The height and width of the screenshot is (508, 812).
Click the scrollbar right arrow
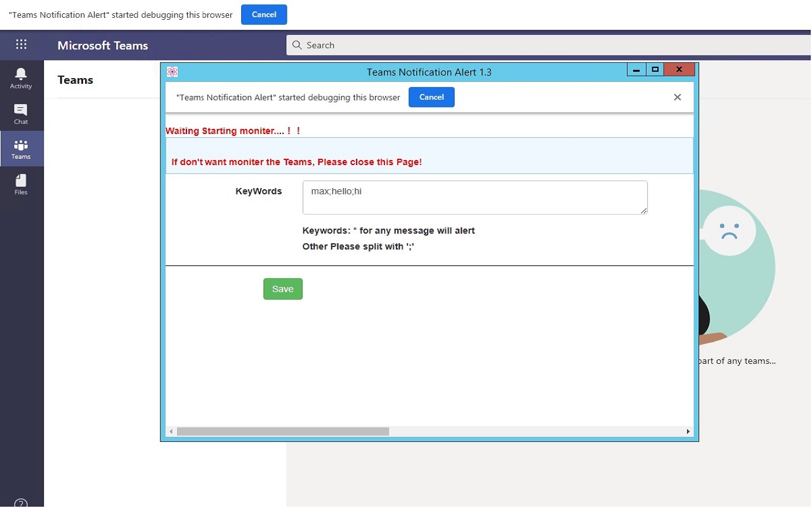(688, 431)
